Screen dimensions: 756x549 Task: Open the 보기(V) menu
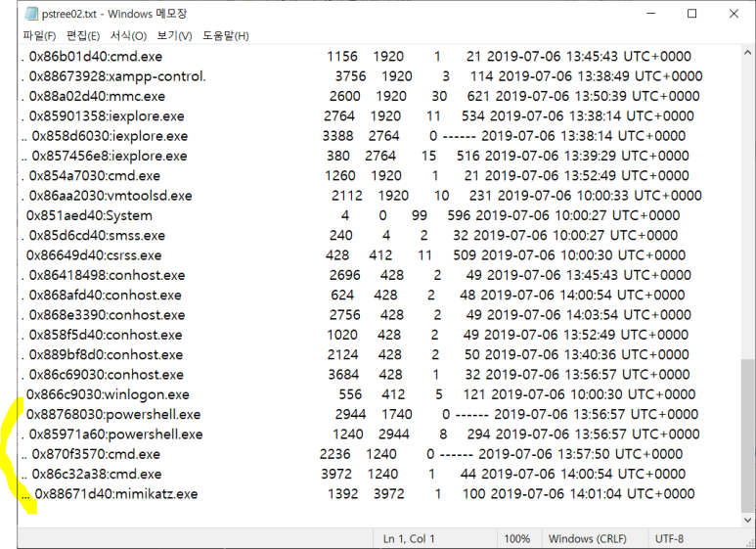[x=174, y=35]
